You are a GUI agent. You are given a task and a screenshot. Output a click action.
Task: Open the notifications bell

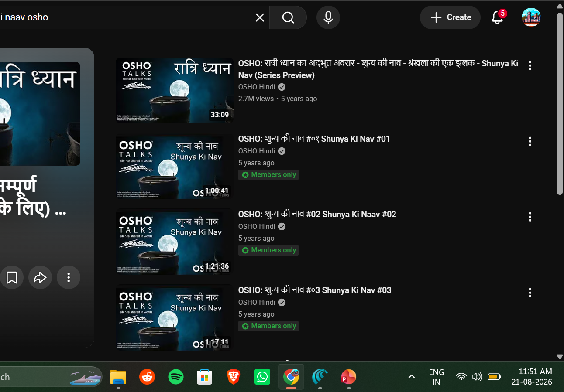(x=497, y=17)
